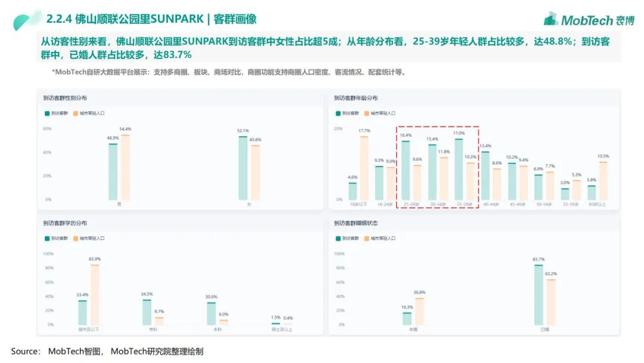The image size is (644, 363).
Task: Click the 0.4% value in education chart
Action: [x=288, y=318]
